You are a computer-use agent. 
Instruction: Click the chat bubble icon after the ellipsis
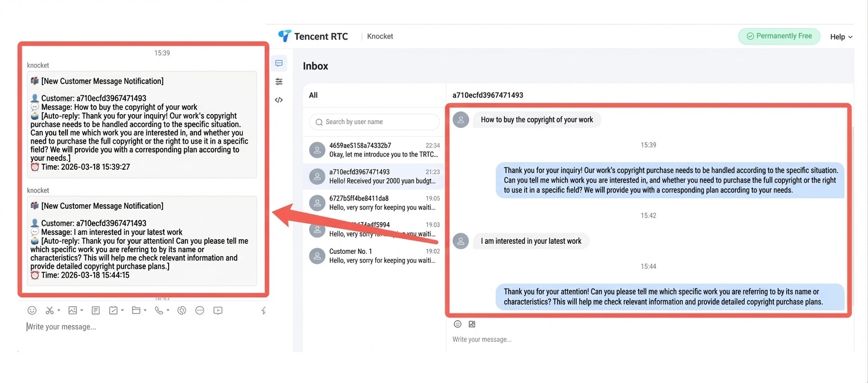(218, 310)
